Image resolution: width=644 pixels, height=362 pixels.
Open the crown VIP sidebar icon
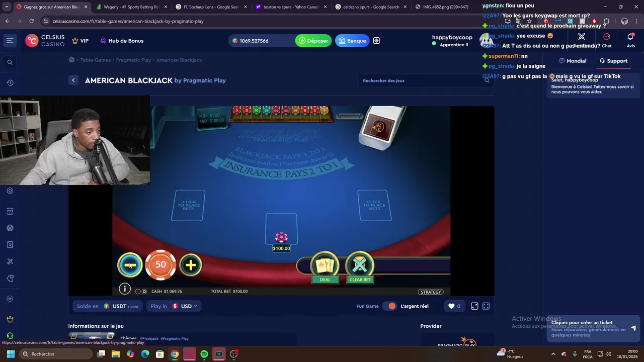coord(10,319)
